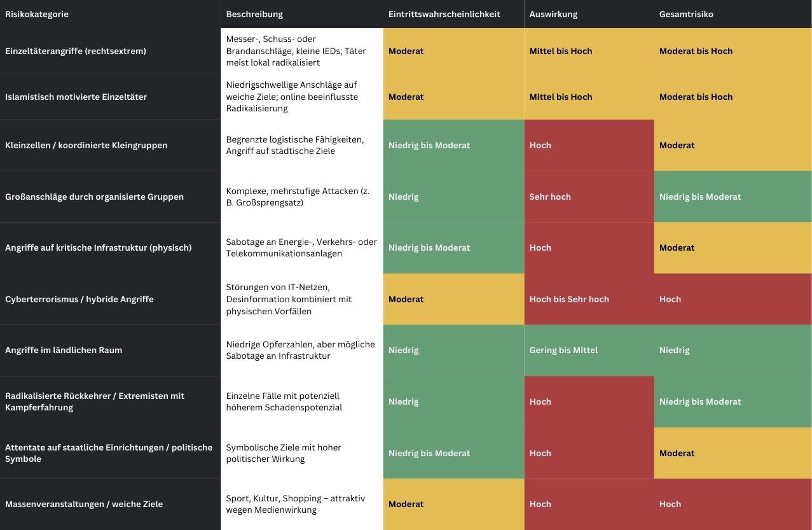
Task: Select the Radikalisierte Rückkehrer row label
Action: [95, 401]
